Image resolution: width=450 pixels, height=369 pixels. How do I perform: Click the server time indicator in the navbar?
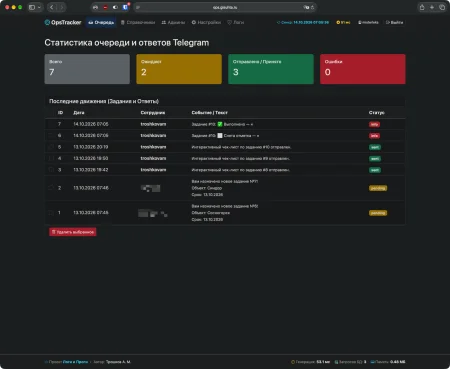click(x=303, y=22)
